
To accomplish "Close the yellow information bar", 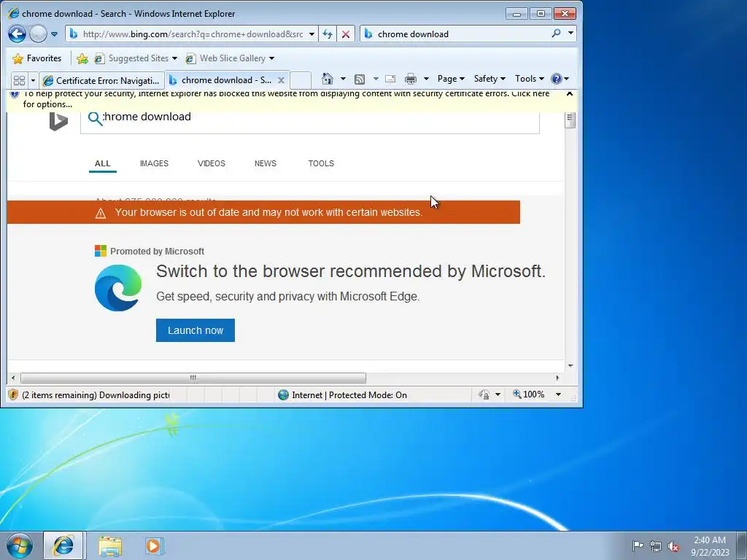I will click(x=569, y=93).
